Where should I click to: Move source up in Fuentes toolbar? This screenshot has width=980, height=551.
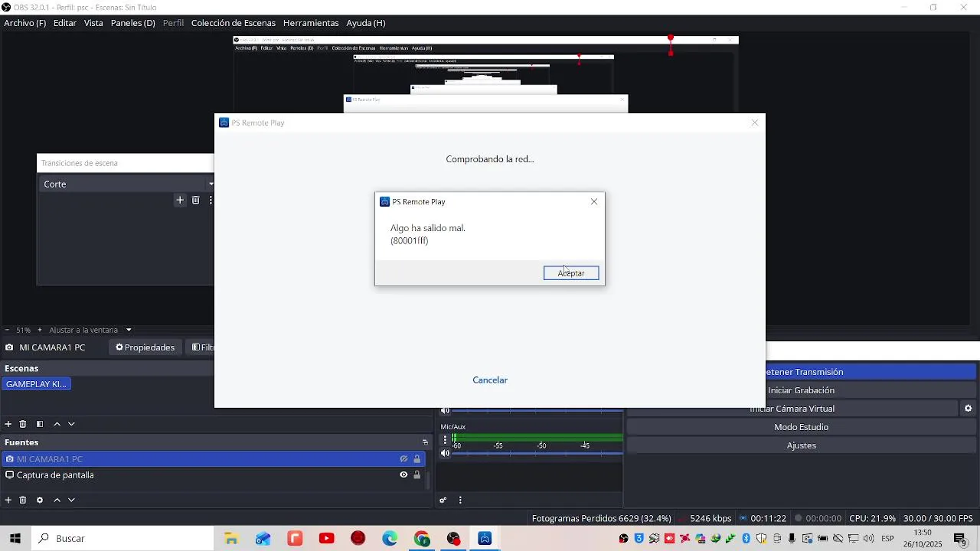57,500
